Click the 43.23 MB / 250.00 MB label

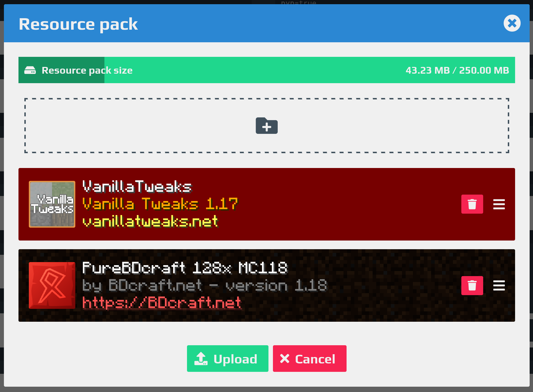(457, 70)
